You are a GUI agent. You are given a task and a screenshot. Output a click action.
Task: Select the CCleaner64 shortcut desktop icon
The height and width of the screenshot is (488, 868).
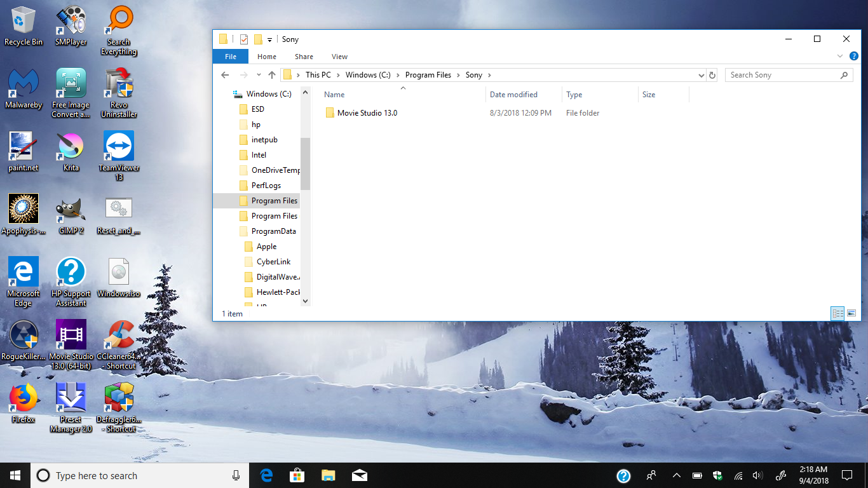point(119,345)
